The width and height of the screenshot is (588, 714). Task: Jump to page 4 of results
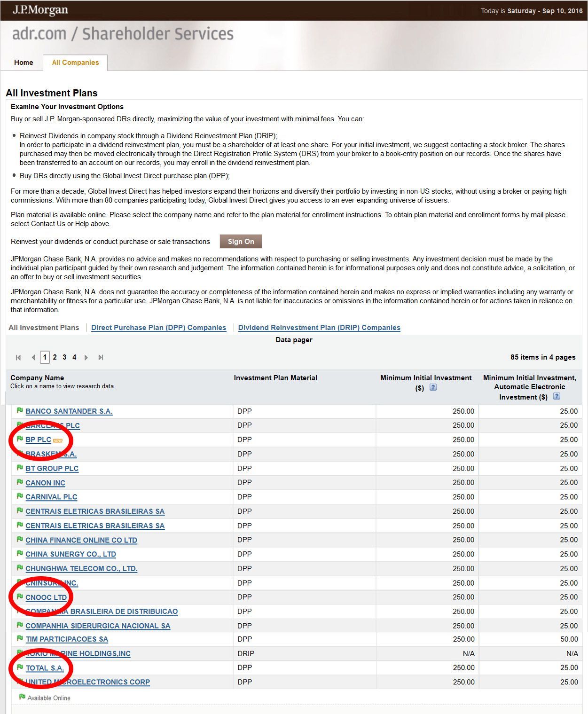pyautogui.click(x=74, y=357)
